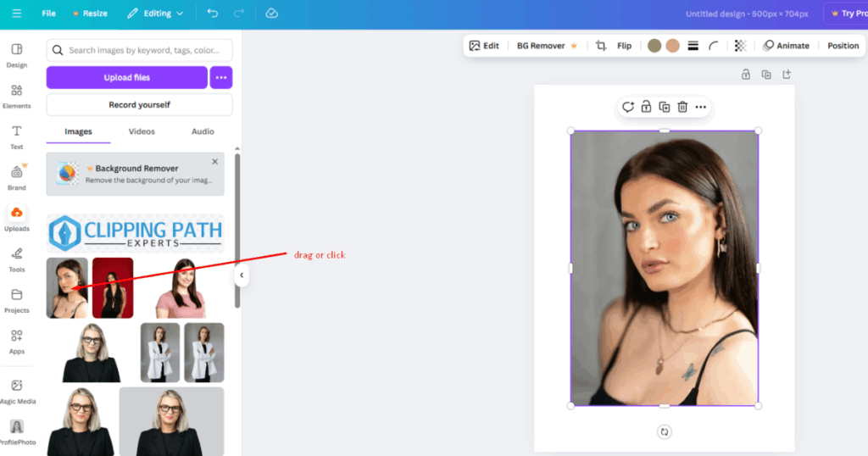Viewport: 868px width, 456px height.
Task: Select the Clipping Path Experts logo upload
Action: [x=135, y=233]
